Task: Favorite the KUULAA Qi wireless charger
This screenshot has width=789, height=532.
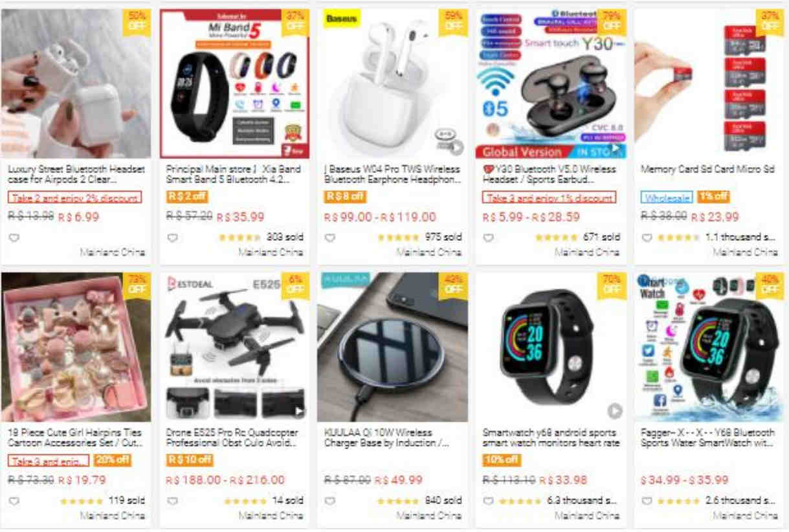Action: (330, 501)
